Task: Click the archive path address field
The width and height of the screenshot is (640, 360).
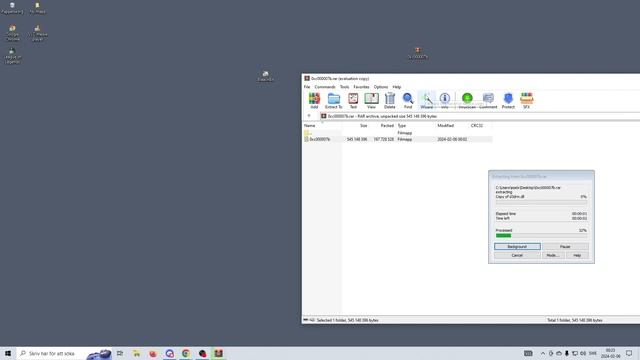Action: coord(480,116)
